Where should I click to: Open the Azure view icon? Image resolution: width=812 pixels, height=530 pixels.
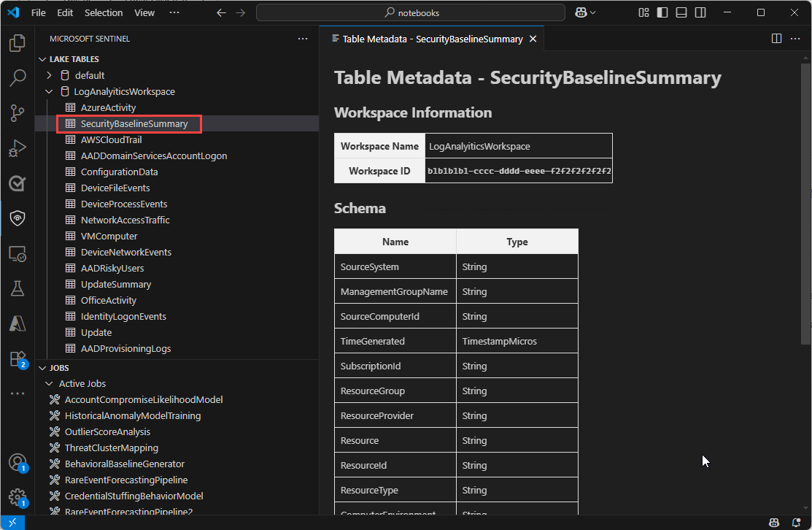pyautogui.click(x=18, y=324)
